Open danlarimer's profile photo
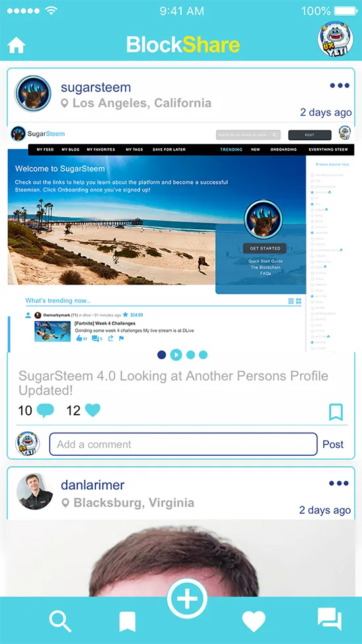The width and height of the screenshot is (362, 644). [x=34, y=491]
